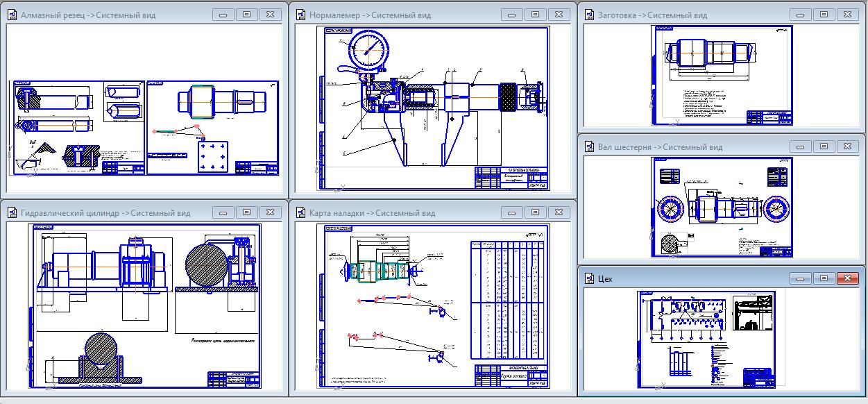This screenshot has width=868, height=404.
Task: Close the Заготовка window
Action: (848, 14)
